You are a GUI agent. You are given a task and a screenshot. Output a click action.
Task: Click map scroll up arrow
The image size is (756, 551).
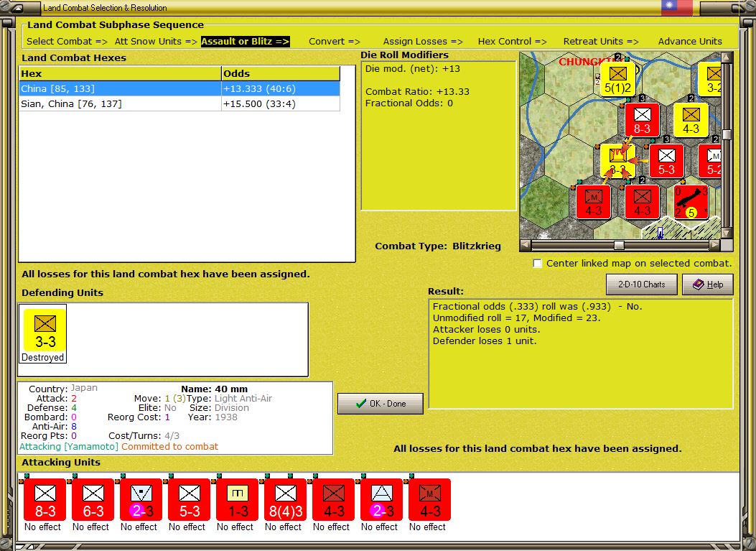(x=727, y=57)
